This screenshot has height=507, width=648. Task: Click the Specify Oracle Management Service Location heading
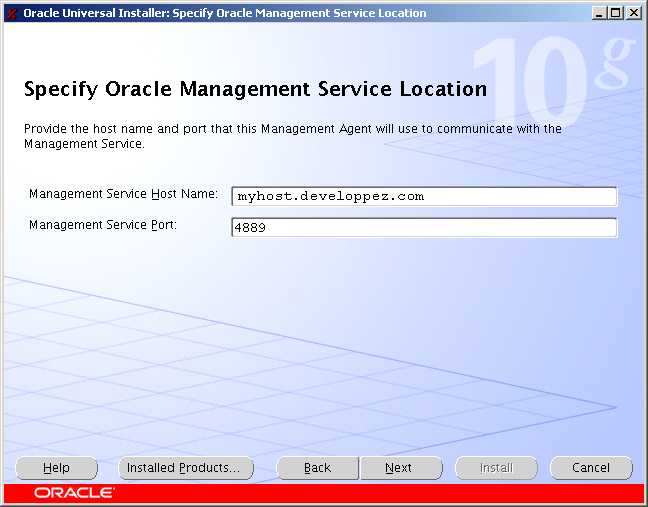point(255,89)
